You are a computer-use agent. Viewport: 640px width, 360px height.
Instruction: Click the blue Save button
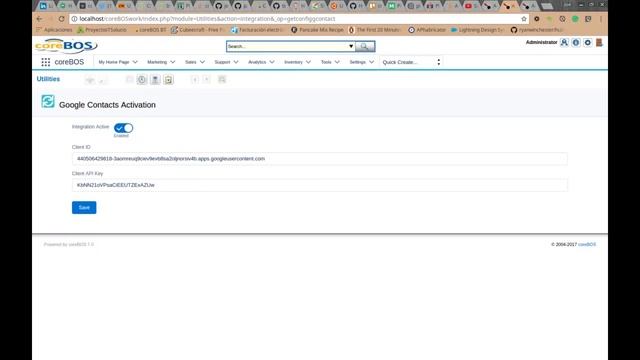pyautogui.click(x=84, y=207)
